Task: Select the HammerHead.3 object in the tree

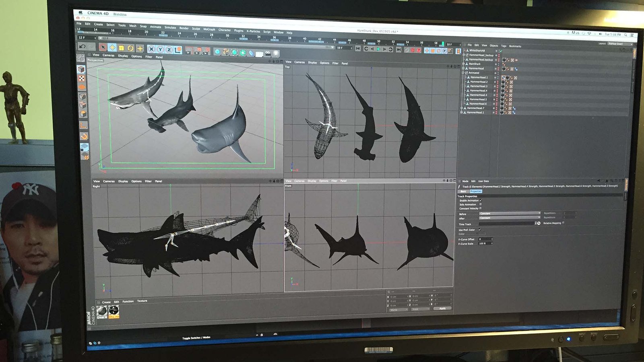Action: coord(479,86)
